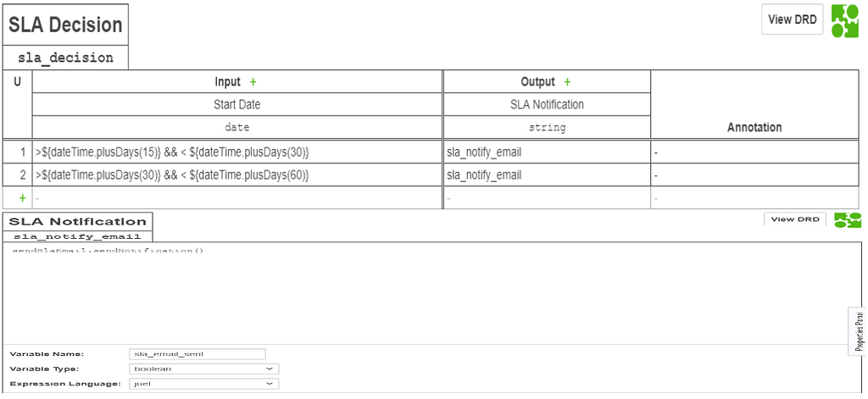The image size is (868, 399).
Task: Click the green plus next to Input
Action: [x=253, y=82]
